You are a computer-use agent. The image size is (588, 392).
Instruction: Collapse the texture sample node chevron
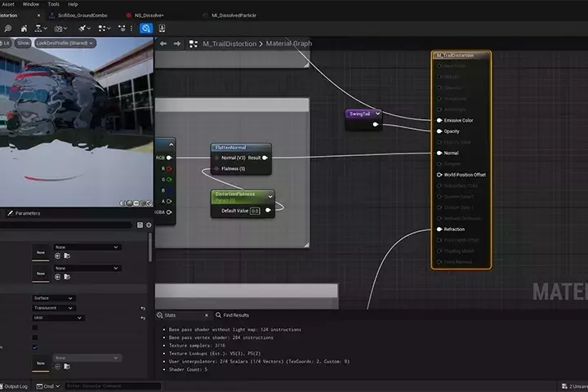(171, 145)
